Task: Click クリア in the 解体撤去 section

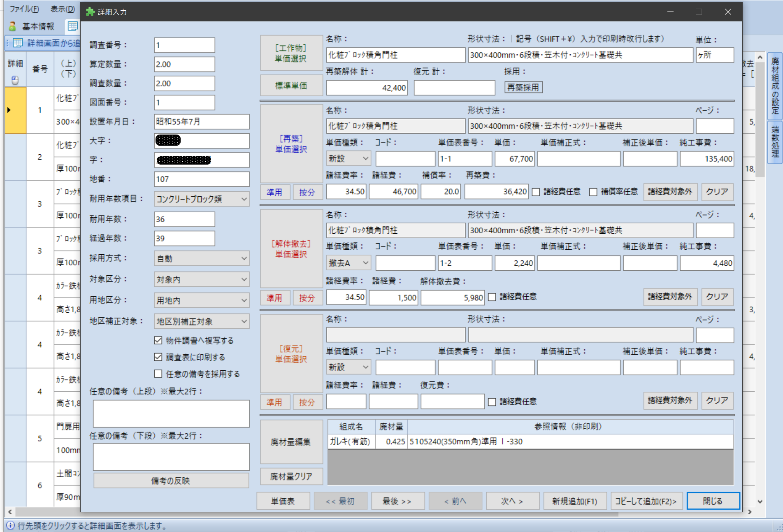Action: tap(717, 296)
